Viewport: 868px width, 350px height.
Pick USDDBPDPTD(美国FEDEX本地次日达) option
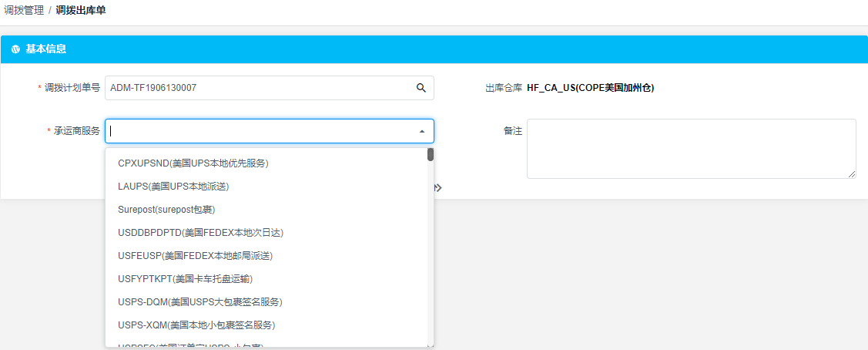tap(266, 233)
